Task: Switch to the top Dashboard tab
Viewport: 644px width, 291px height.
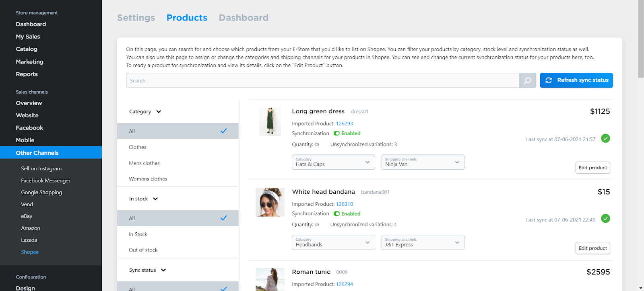Action: (244, 18)
